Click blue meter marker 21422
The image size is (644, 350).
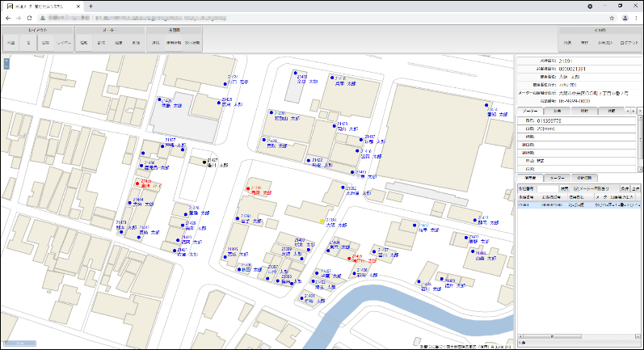[x=309, y=161]
